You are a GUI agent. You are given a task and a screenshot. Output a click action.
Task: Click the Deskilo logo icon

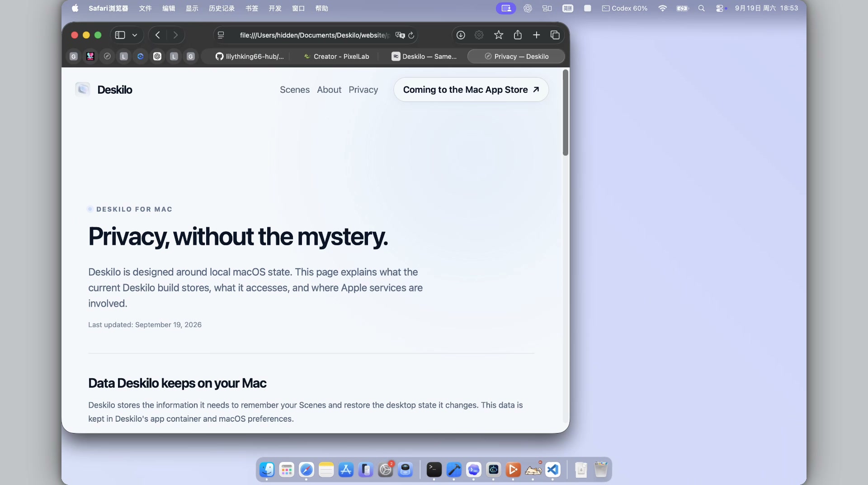pos(83,90)
